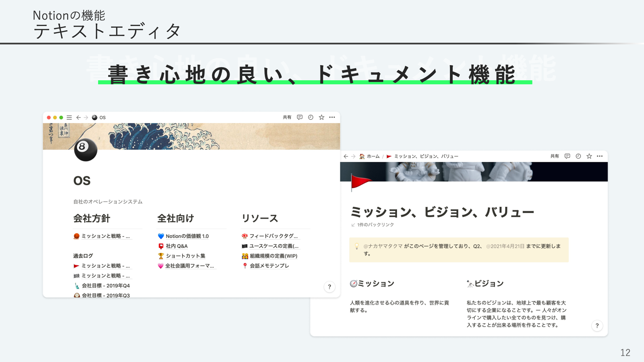This screenshot has width=644, height=362.
Task: Click help button in Mission window
Action: coord(597,326)
